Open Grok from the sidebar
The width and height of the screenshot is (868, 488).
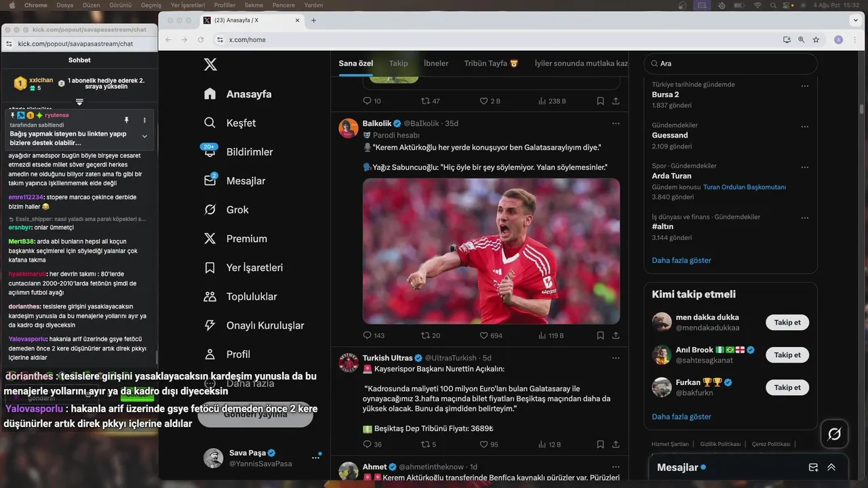tap(226, 209)
